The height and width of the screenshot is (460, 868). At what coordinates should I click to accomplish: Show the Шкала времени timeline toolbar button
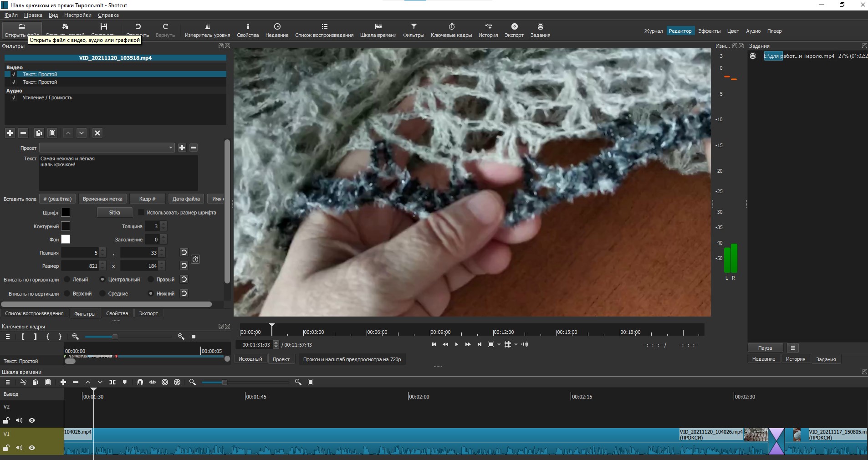(378, 30)
